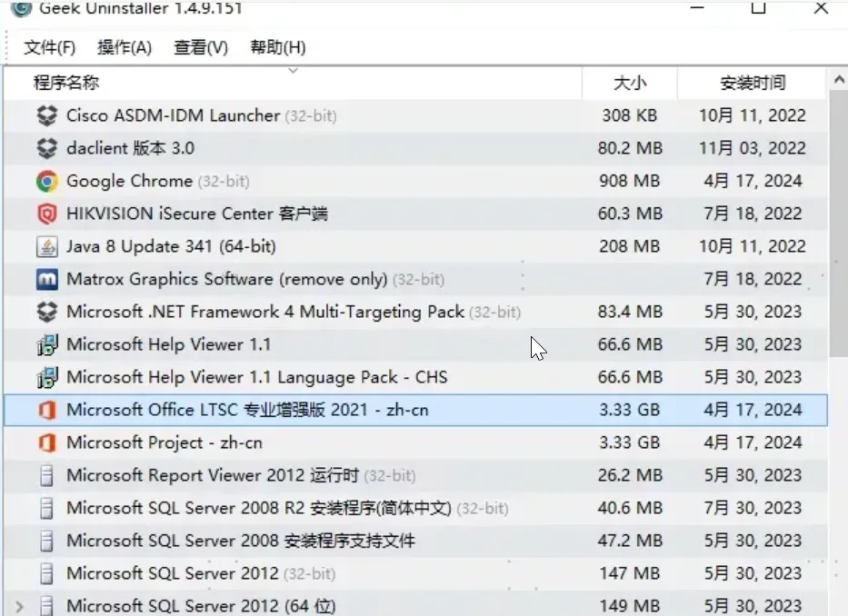
Task: Select the Google Chrome entry
Action: pos(415,181)
